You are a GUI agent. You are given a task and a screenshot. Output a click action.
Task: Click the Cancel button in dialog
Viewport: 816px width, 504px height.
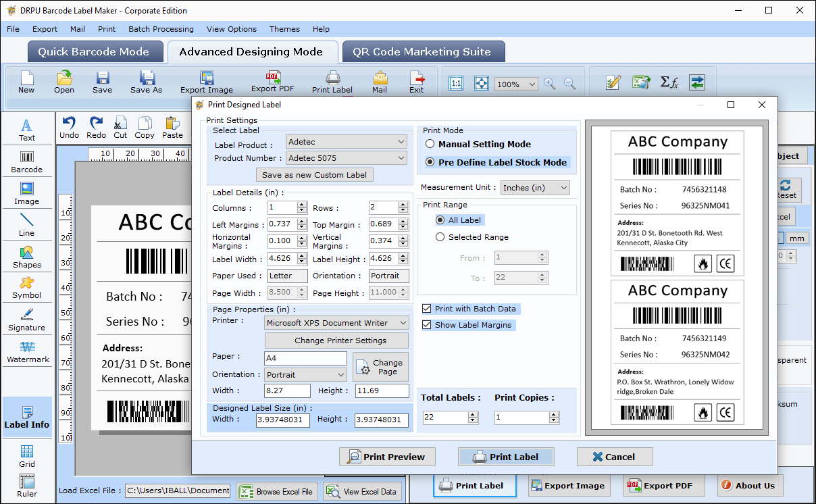tap(615, 457)
